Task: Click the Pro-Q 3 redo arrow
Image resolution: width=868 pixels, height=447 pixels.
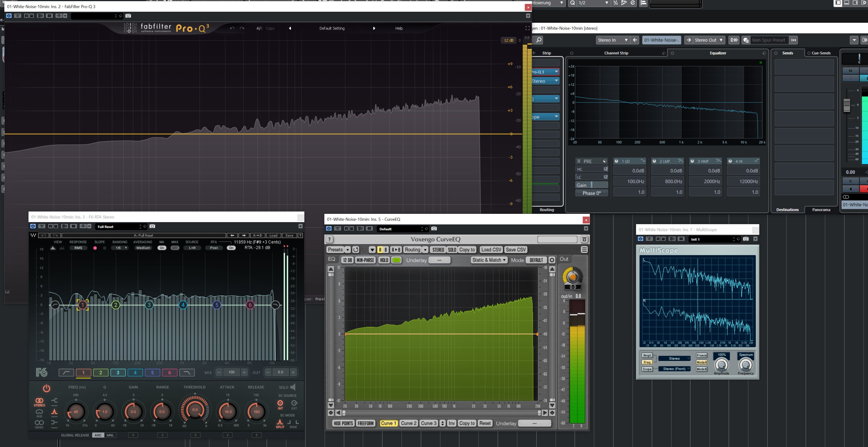Action: tap(242, 28)
